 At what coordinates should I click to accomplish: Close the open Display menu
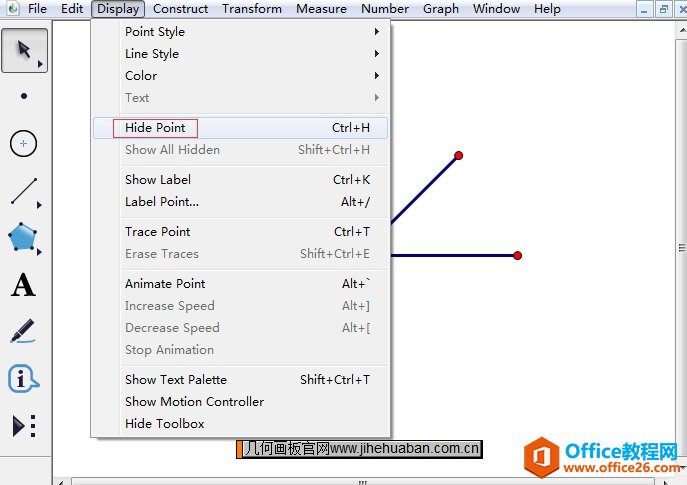tap(118, 9)
